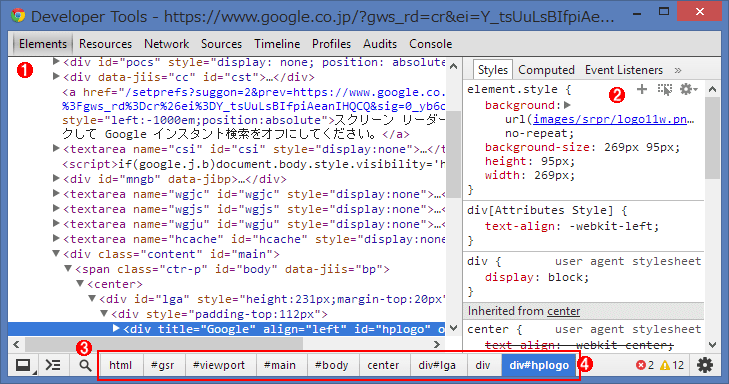Expand the div id="pocs" node
The image size is (729, 384).
click(x=56, y=61)
